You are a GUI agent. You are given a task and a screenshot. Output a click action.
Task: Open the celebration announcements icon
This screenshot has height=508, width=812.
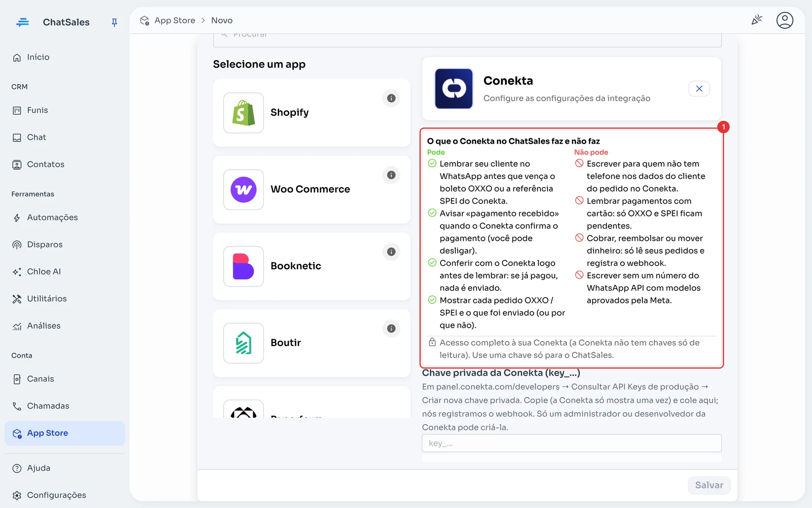point(757,20)
